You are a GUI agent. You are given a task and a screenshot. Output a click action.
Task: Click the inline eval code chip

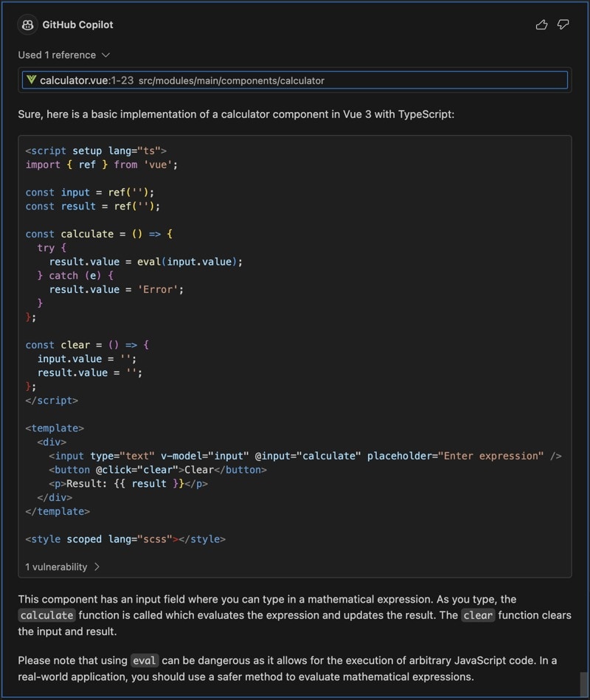pos(144,660)
